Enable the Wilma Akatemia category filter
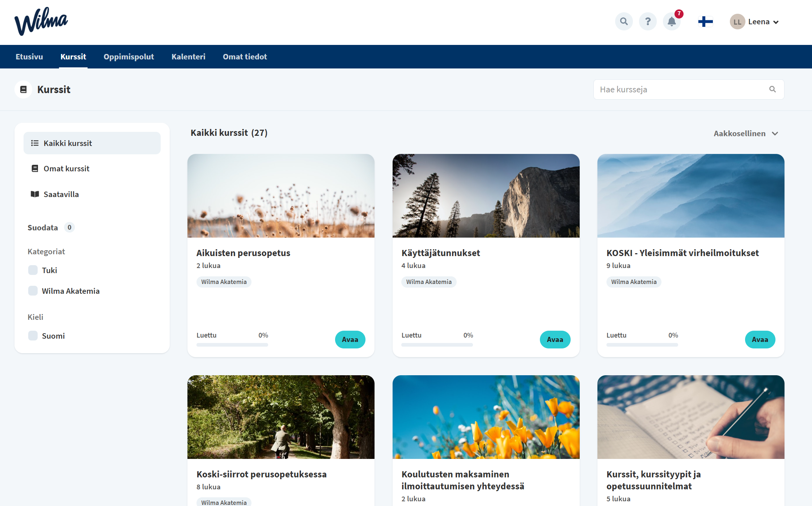812x506 pixels. click(33, 291)
